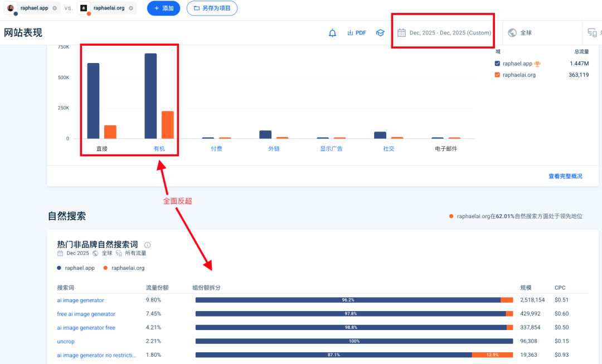Click the device icon beside 所有流量
The height and width of the screenshot is (364, 602).
[x=119, y=254]
